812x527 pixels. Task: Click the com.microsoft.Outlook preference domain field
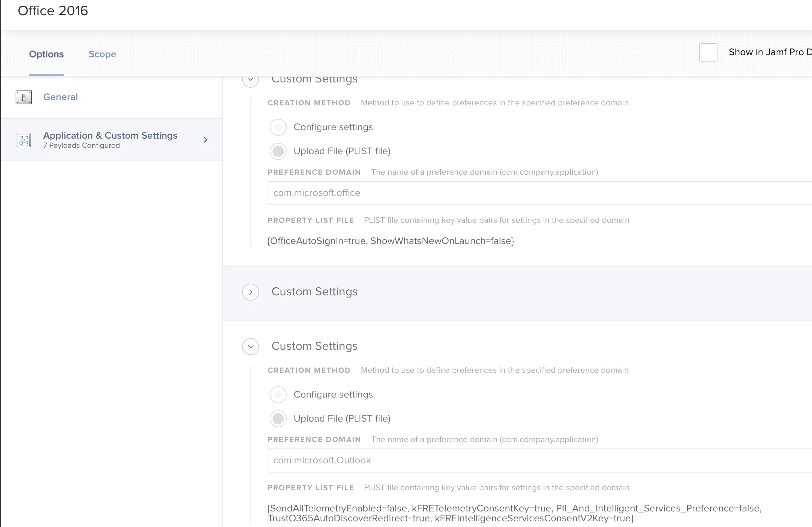point(540,461)
